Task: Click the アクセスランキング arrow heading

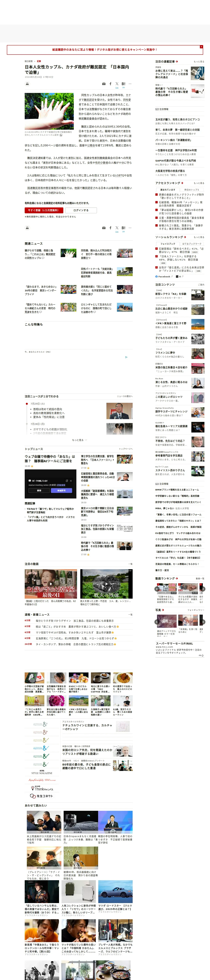Action: (x=169, y=183)
